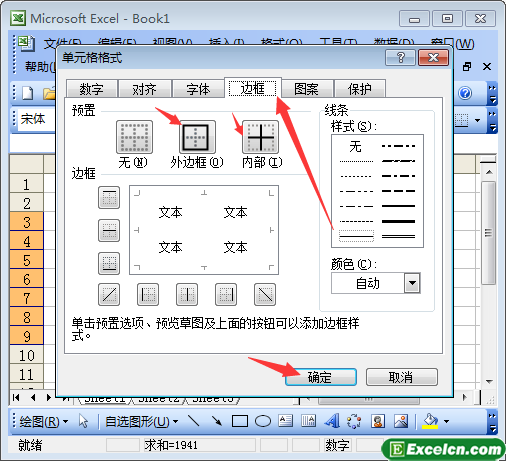Viewport: 506px width, 461px height.
Task: Insert a Diagram or Organization Chart
Action: pyautogui.click(x=354, y=421)
